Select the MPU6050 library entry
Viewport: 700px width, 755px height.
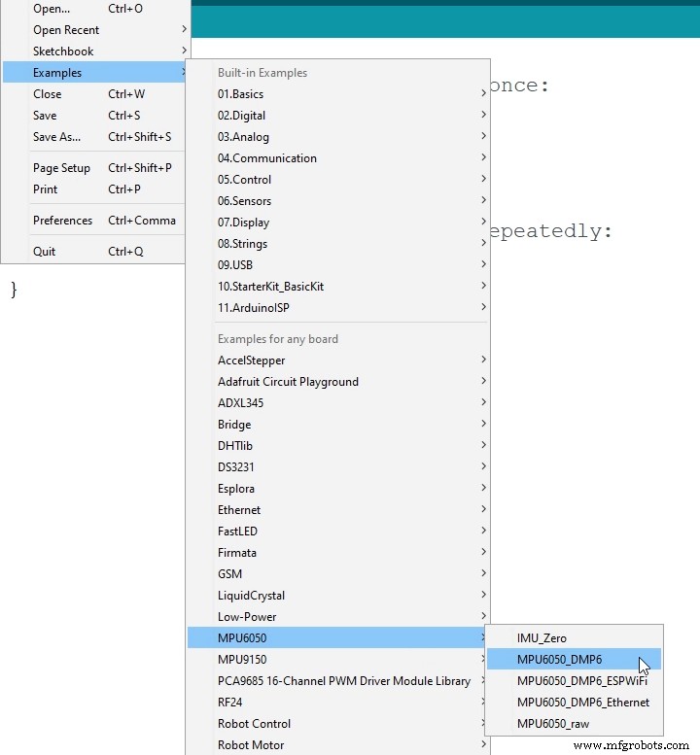click(x=336, y=638)
